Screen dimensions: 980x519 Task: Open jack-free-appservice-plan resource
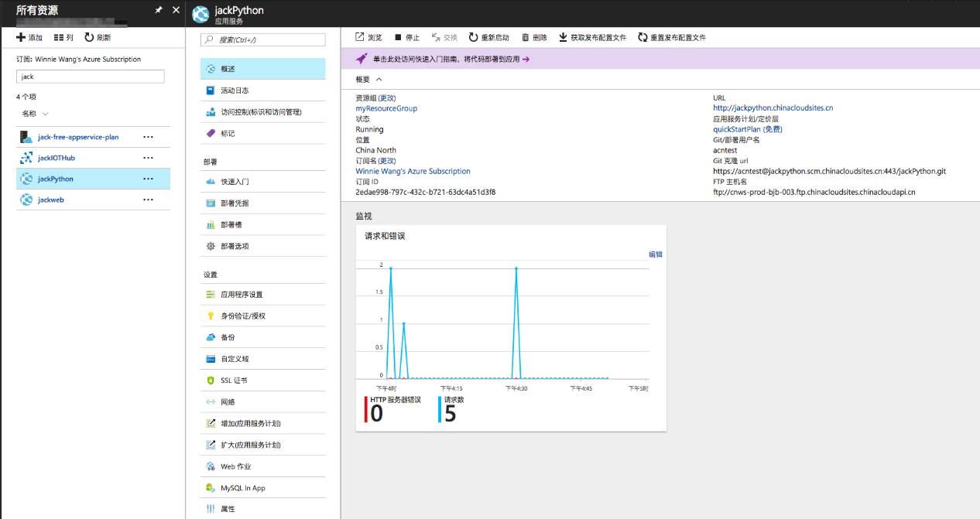pyautogui.click(x=78, y=137)
